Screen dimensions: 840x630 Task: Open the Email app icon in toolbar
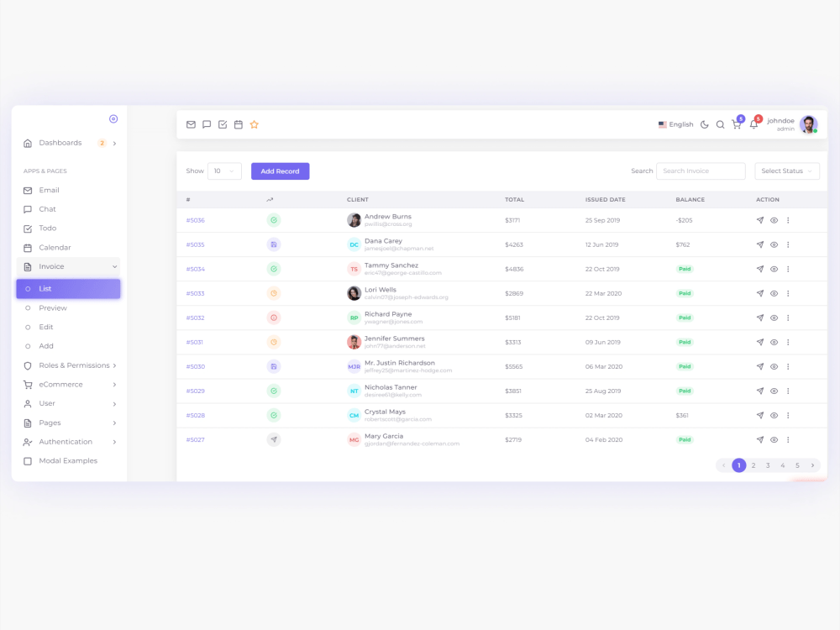coord(191,123)
